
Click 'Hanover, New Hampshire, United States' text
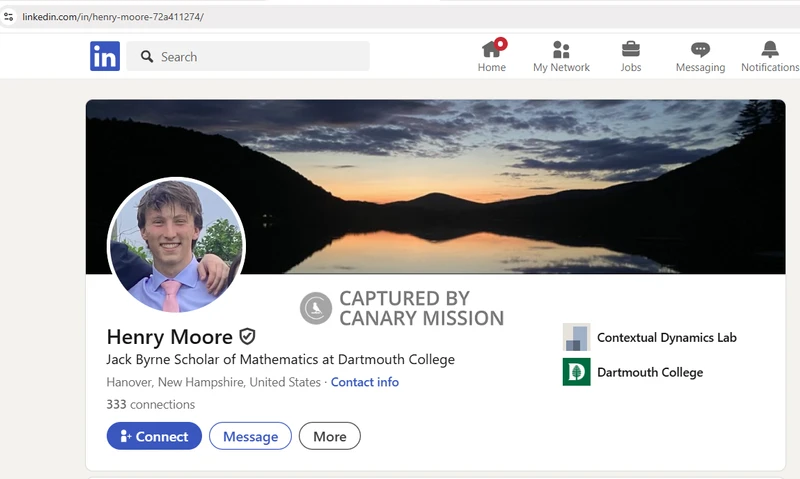(213, 382)
